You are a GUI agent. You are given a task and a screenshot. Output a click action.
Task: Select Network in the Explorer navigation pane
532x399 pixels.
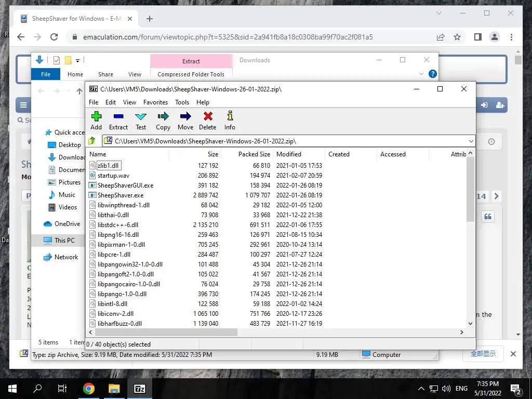tap(61, 257)
